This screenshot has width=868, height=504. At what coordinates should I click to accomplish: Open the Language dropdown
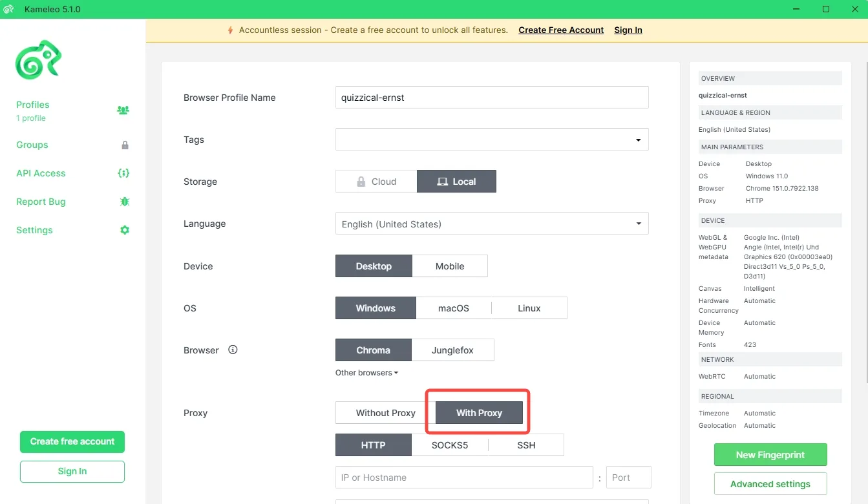(x=492, y=224)
